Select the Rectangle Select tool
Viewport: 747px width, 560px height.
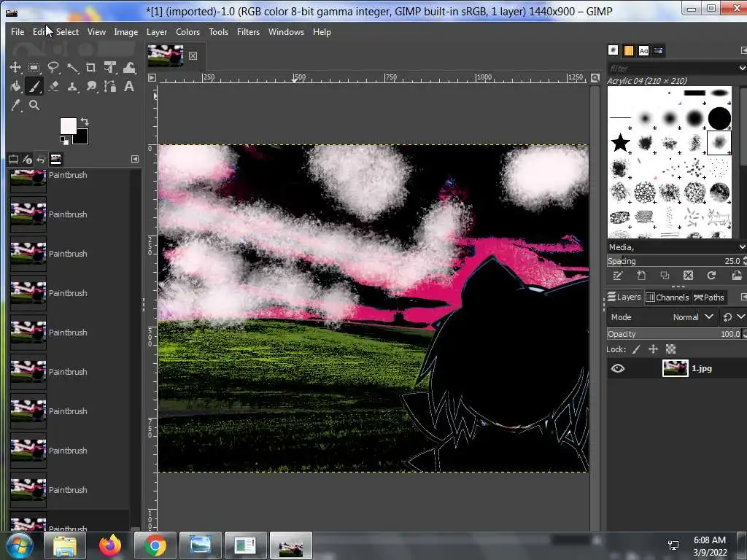tap(34, 68)
